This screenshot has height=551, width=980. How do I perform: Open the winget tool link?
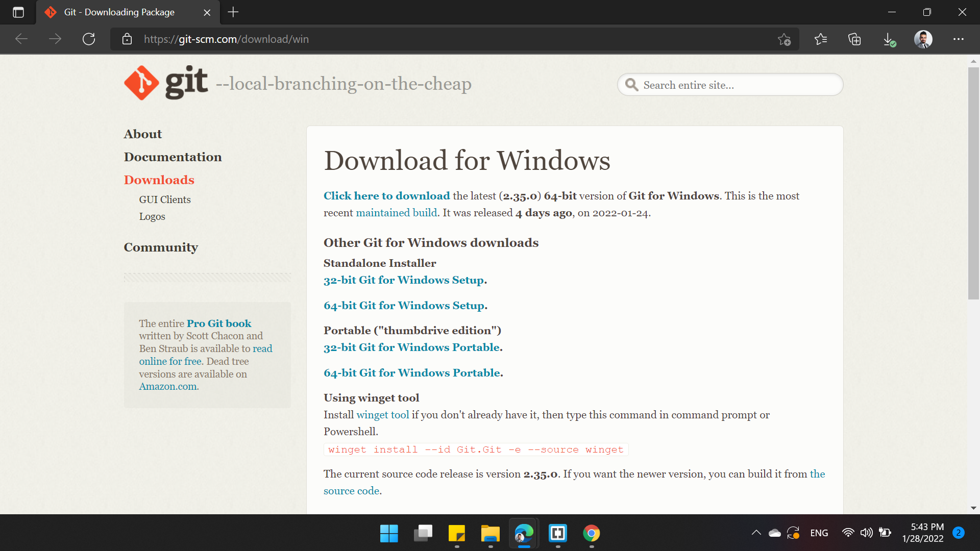[382, 415]
